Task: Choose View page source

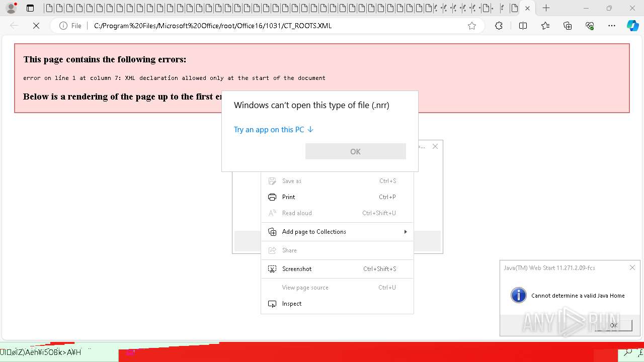Action: click(x=337, y=288)
